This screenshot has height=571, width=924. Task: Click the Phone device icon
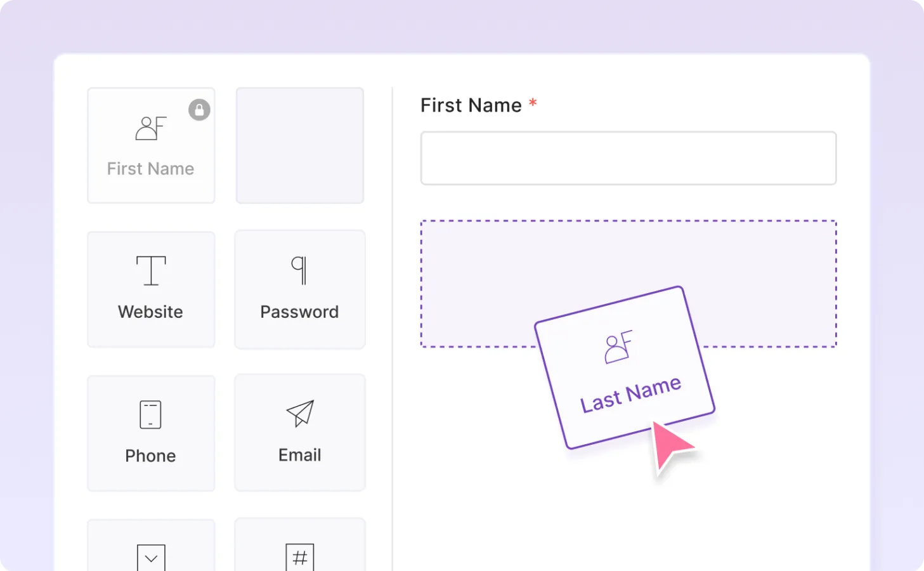point(150,415)
